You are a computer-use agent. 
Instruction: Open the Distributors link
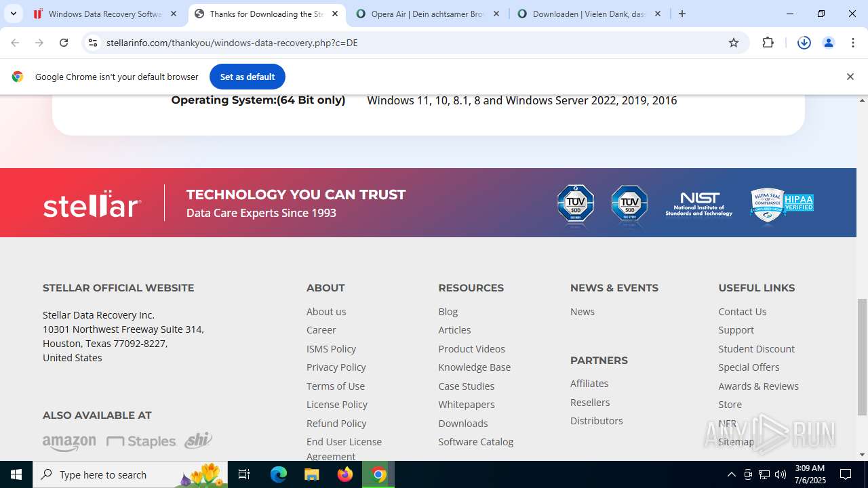coord(597,421)
